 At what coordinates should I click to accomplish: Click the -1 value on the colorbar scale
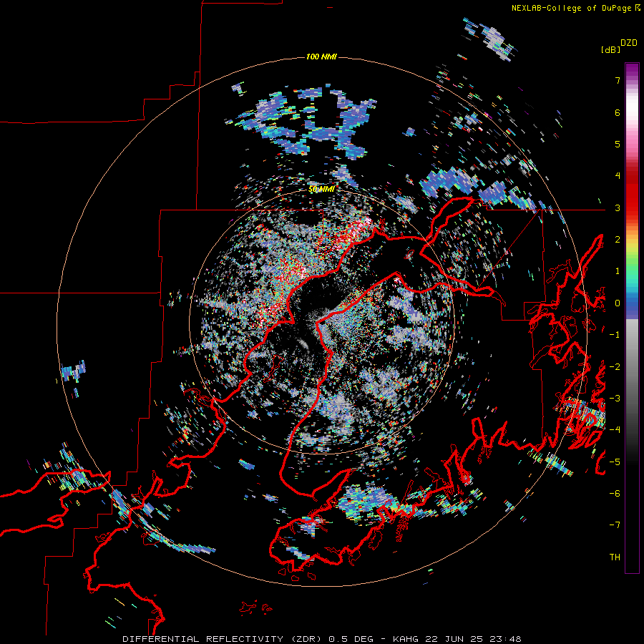point(615,335)
